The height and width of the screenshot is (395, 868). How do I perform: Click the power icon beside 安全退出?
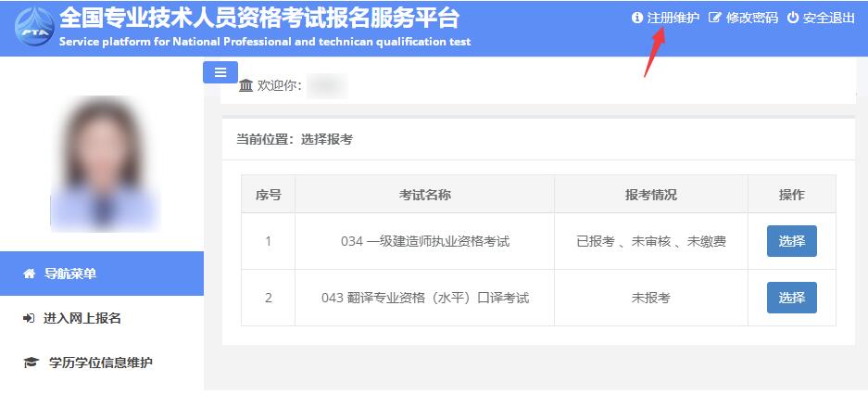792,18
